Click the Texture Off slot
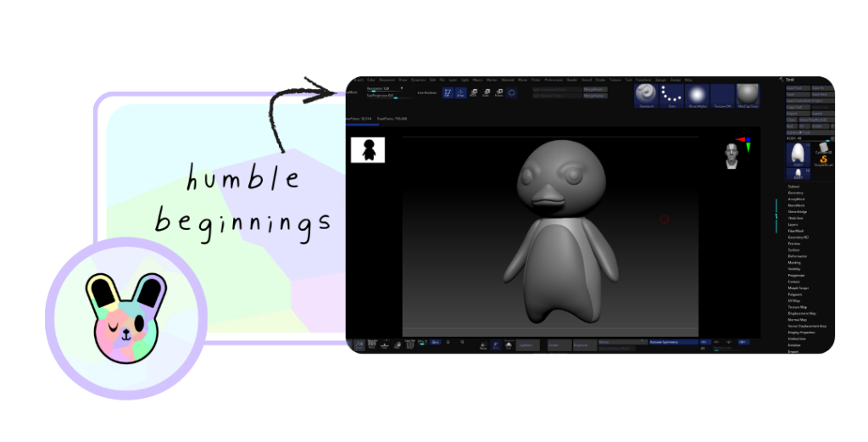Image resolution: width=868 pixels, height=442 pixels. click(722, 96)
